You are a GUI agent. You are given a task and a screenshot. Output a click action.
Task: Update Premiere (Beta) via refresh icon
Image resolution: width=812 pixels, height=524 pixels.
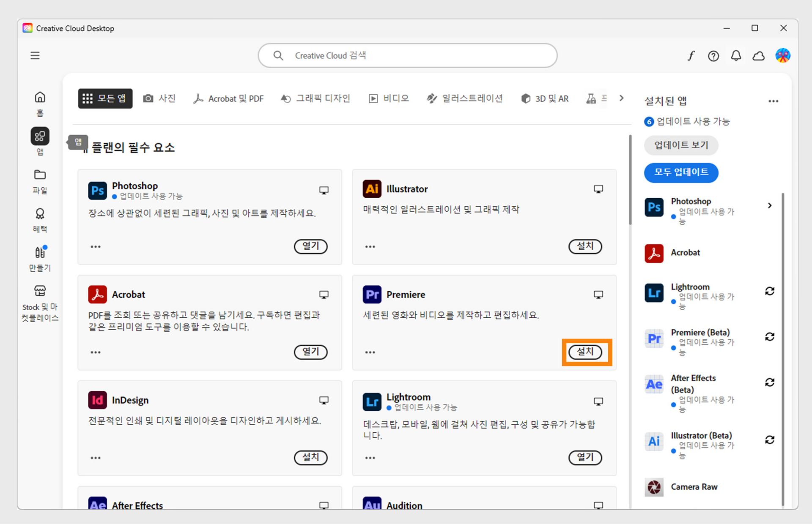[x=770, y=337]
